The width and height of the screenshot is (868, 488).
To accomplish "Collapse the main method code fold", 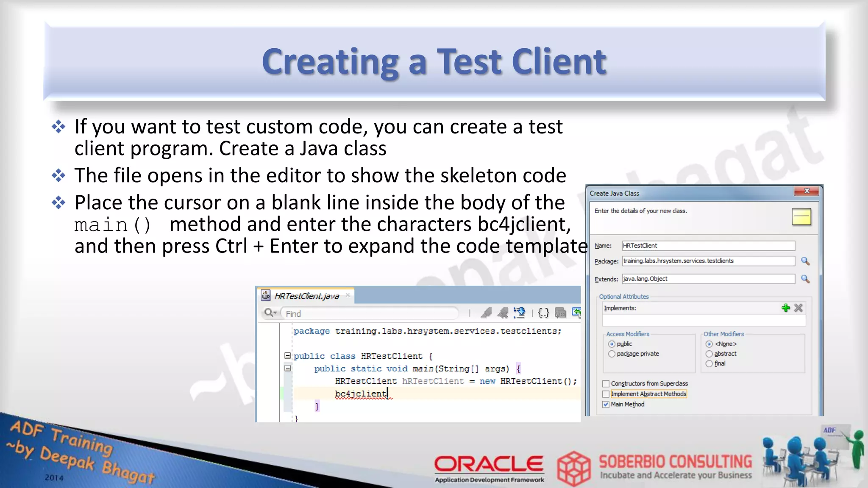I will [288, 368].
